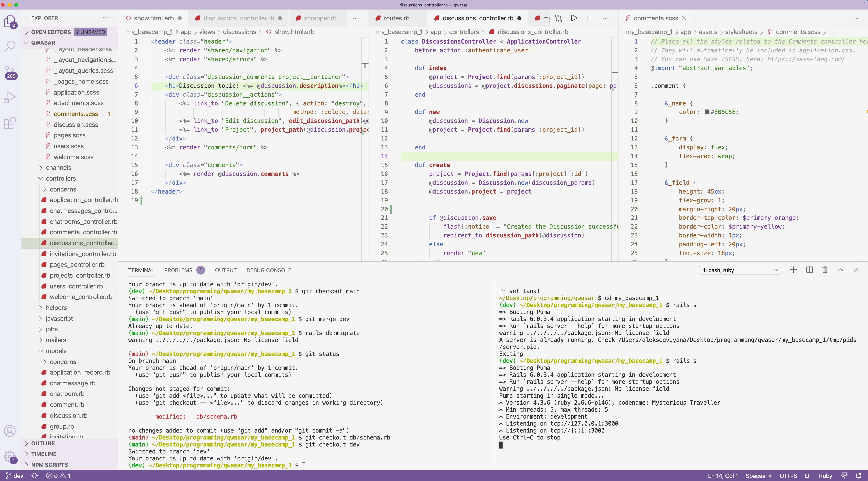Select the Search icon in the activity bar
Image resolution: width=868 pixels, height=481 pixels.
click(10, 45)
